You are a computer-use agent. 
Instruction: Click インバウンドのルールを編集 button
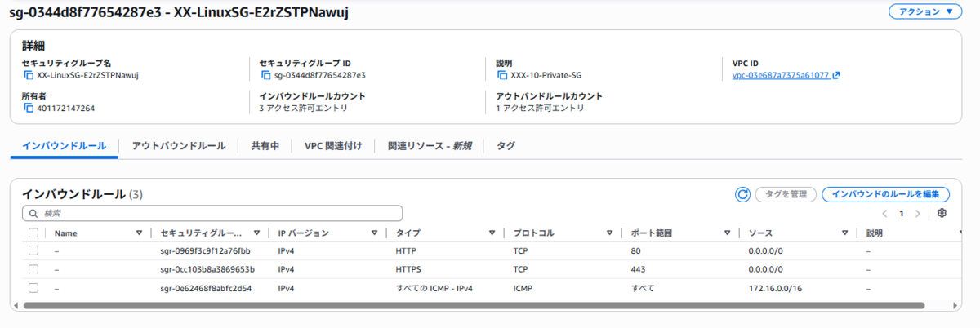886,194
